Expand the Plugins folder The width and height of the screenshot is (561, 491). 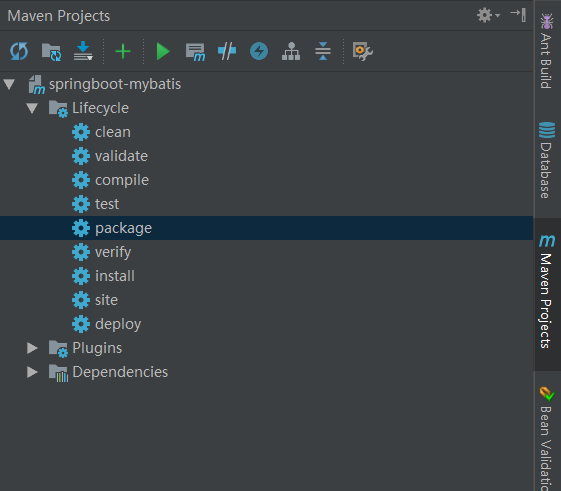point(32,348)
